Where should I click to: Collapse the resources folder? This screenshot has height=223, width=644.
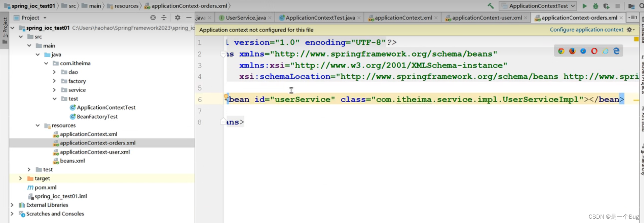point(38,125)
